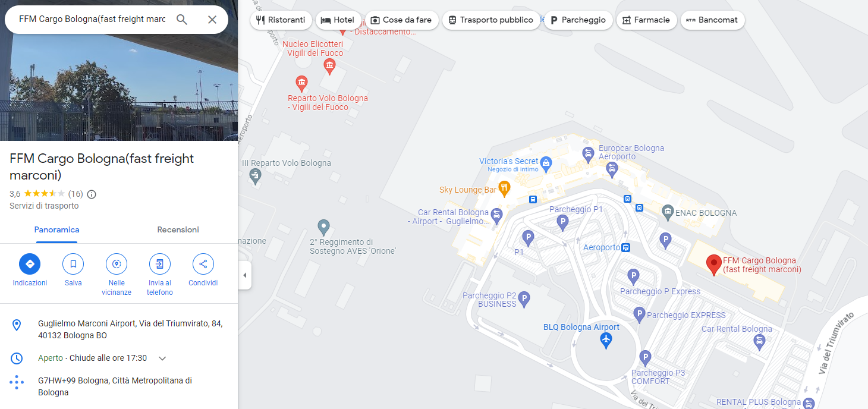
Task: Filter map by Ristoranti
Action: coord(281,20)
